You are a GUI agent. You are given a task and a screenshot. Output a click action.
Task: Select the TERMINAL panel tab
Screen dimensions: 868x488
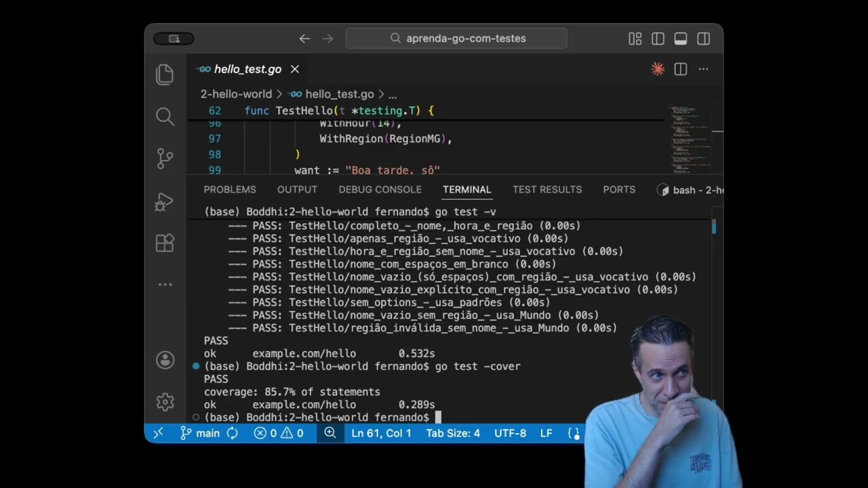467,190
